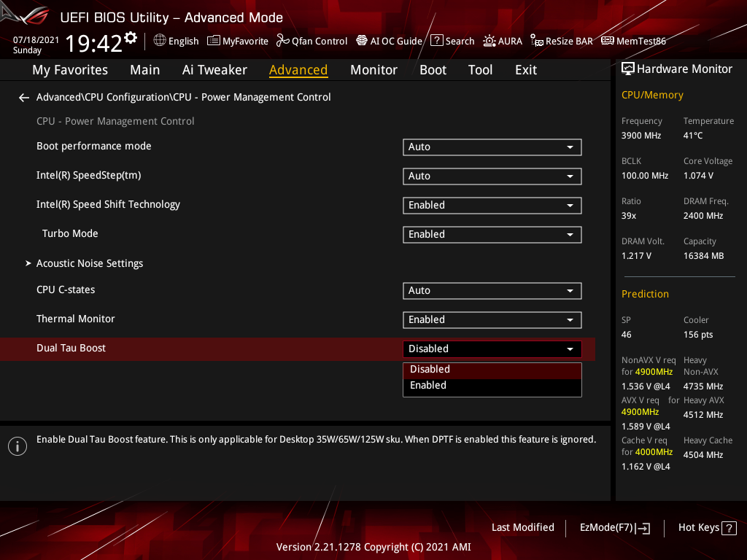Image resolution: width=747 pixels, height=560 pixels.
Task: Disable Turbo Mode
Action: pos(492,234)
